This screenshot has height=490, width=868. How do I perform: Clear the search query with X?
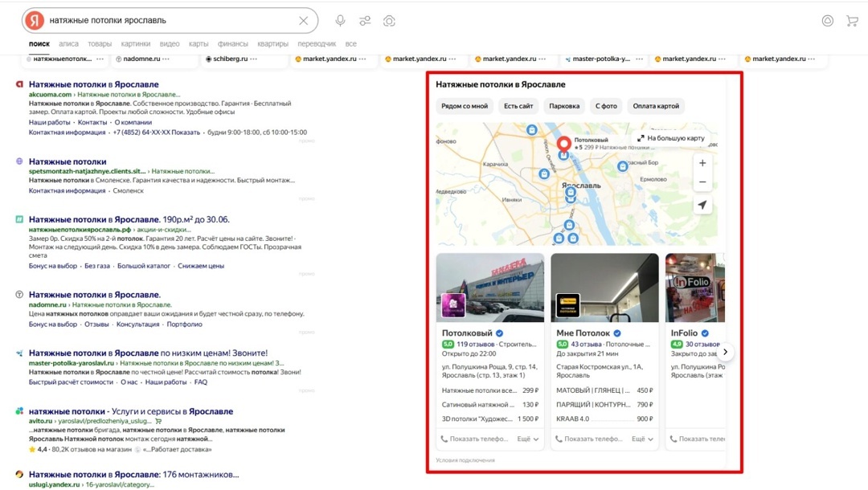click(x=303, y=20)
